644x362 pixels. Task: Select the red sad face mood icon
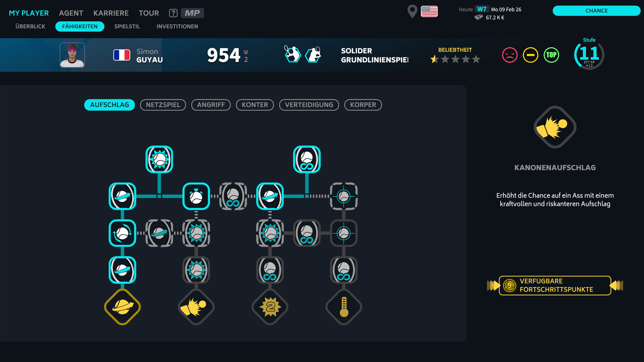tap(510, 55)
